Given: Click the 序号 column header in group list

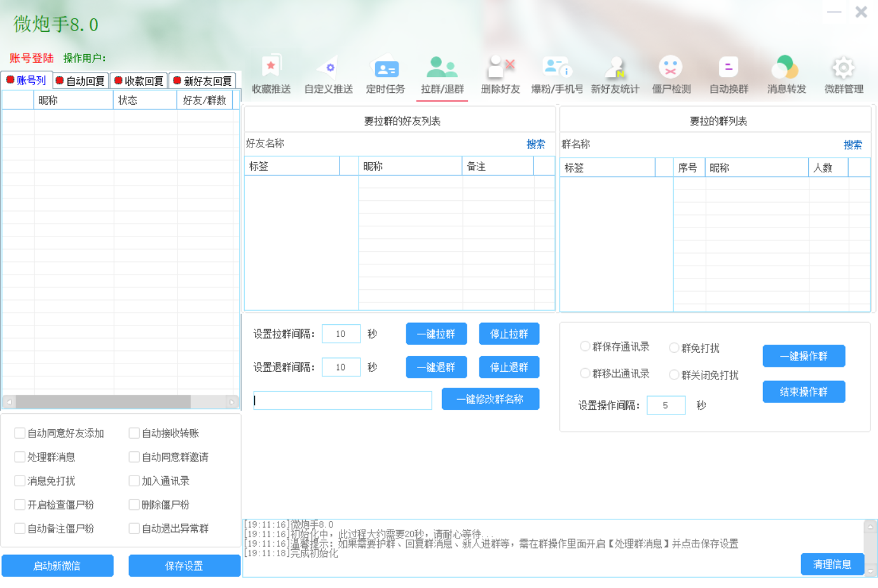Looking at the screenshot, I should pos(689,168).
